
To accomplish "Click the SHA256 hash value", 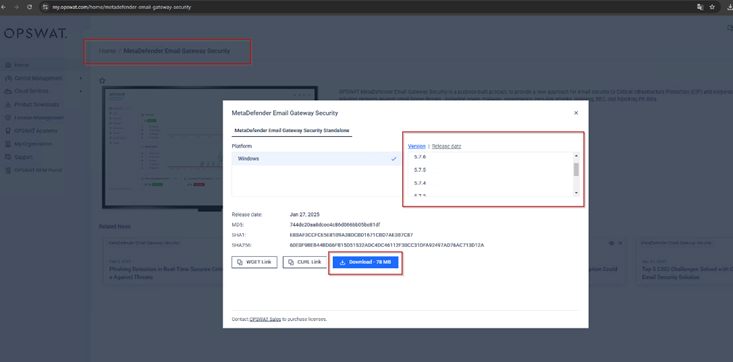I will (x=387, y=245).
